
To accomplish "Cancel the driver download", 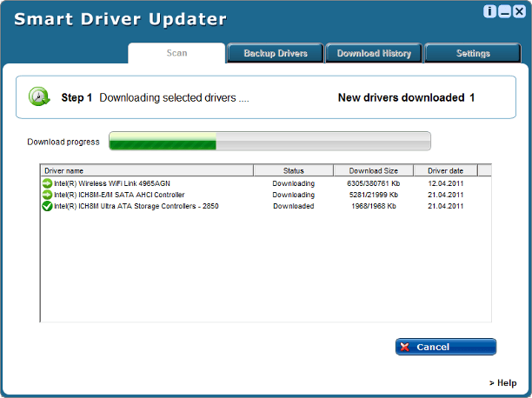I will point(446,347).
